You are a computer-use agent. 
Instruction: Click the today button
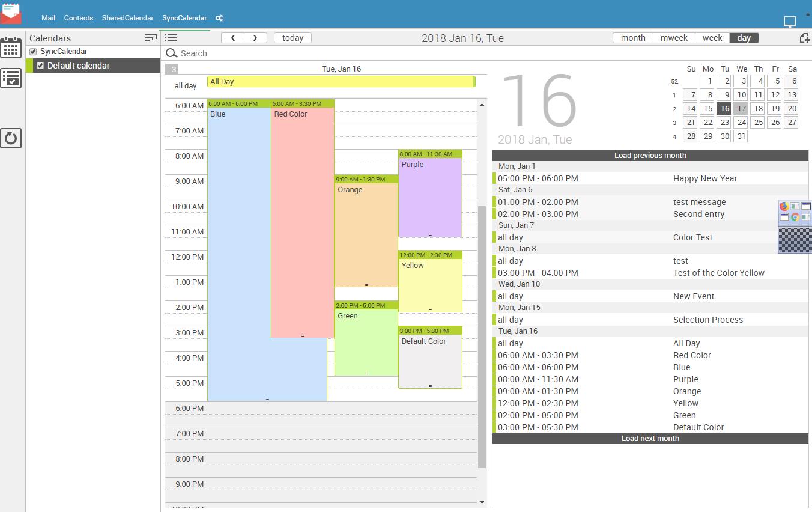pyautogui.click(x=292, y=38)
